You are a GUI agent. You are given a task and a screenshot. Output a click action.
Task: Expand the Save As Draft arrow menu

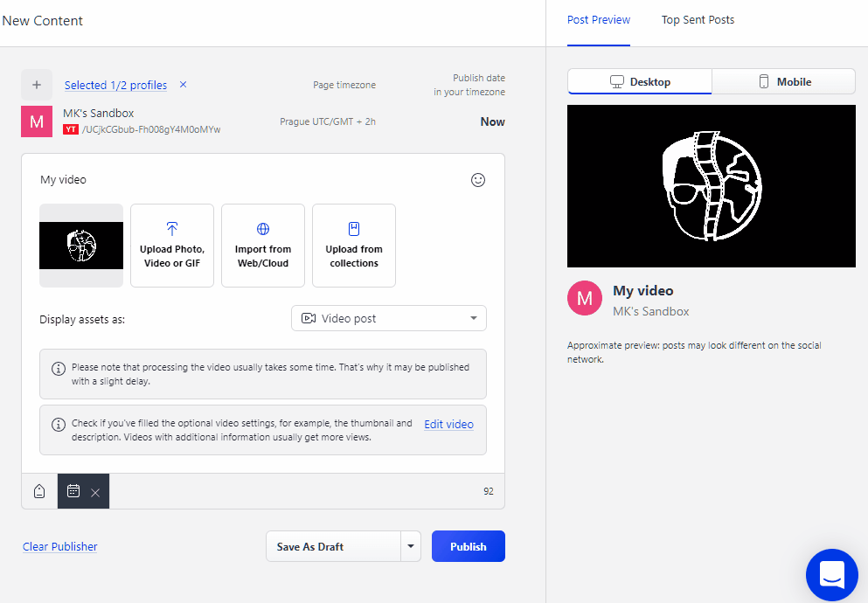click(x=411, y=546)
